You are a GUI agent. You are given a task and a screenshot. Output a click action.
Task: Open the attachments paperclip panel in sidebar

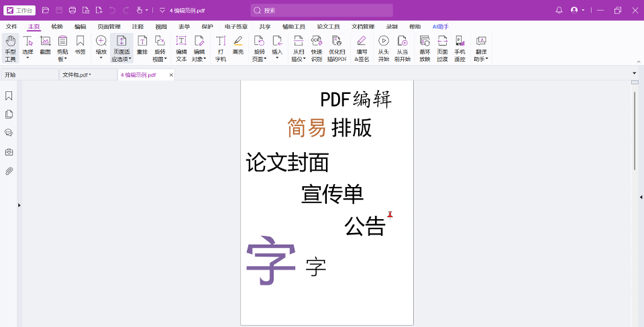pyautogui.click(x=9, y=171)
